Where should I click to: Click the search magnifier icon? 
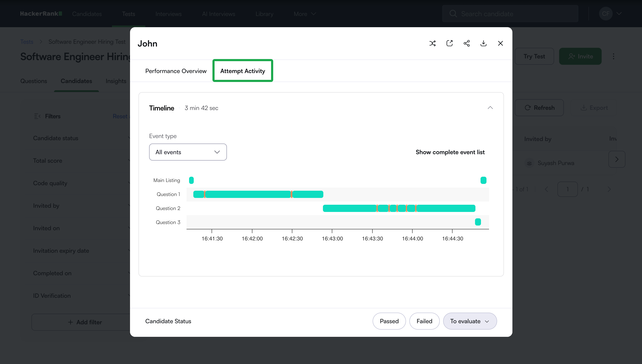[453, 14]
